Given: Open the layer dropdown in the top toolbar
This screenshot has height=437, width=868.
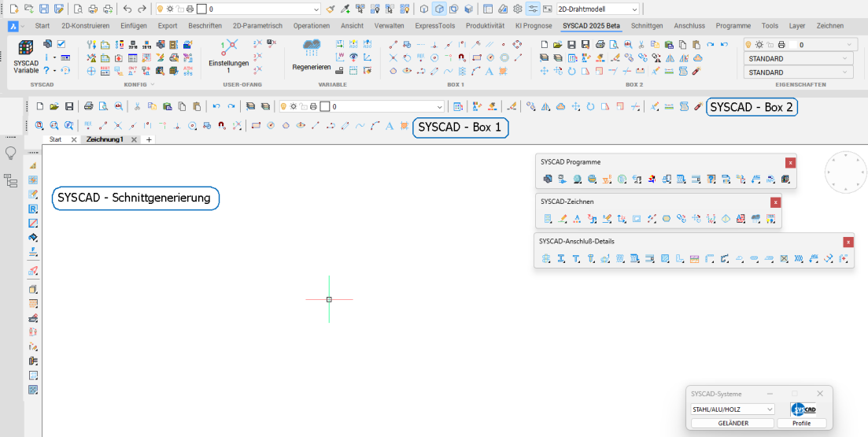Looking at the screenshot, I should tap(316, 9).
